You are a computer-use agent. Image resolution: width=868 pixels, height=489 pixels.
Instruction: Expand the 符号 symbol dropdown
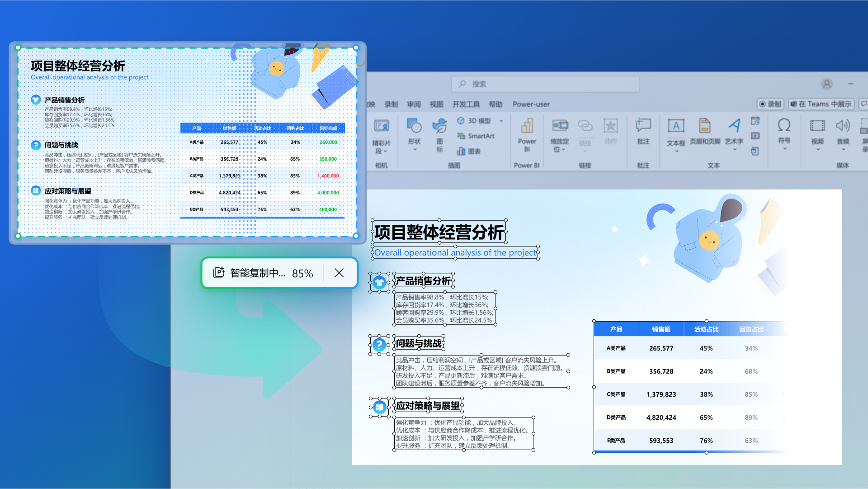(785, 149)
